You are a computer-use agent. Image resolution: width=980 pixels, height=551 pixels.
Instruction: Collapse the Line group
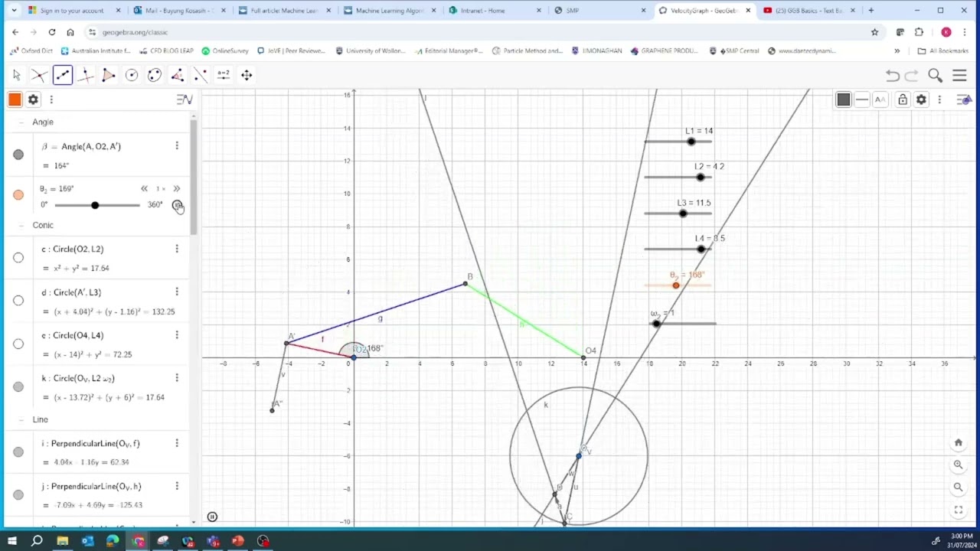pyautogui.click(x=21, y=420)
